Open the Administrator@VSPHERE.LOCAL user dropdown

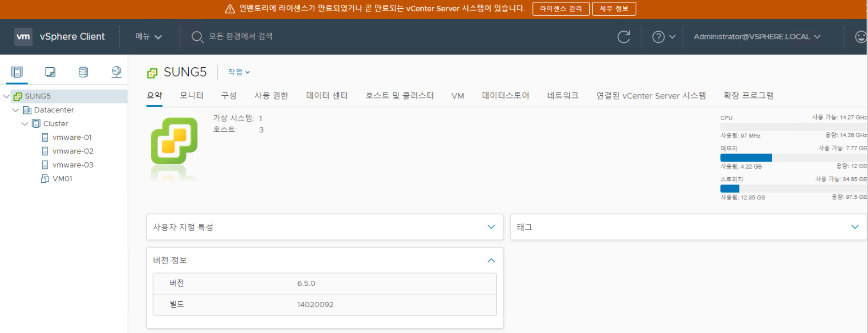click(x=757, y=37)
